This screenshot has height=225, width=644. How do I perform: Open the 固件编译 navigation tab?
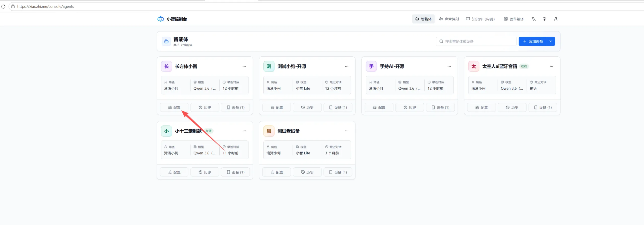point(514,19)
